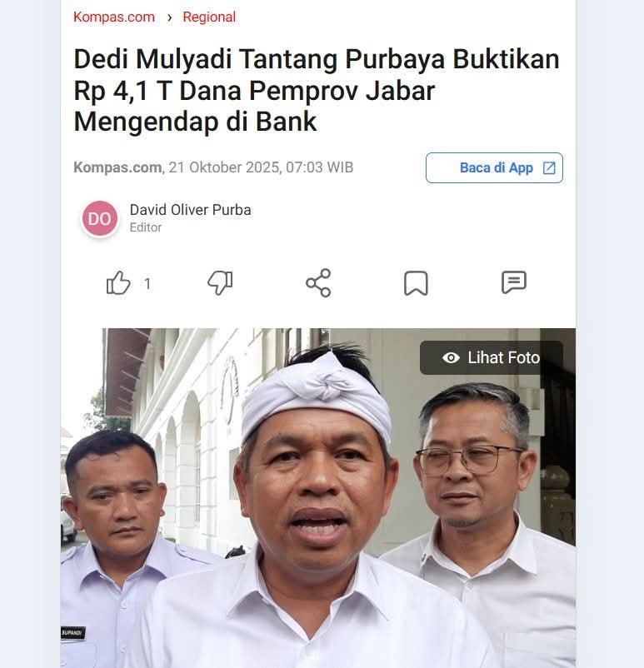Click the 21 Oktober 2025 publish date
Image resolution: width=644 pixels, height=668 pixels.
223,167
